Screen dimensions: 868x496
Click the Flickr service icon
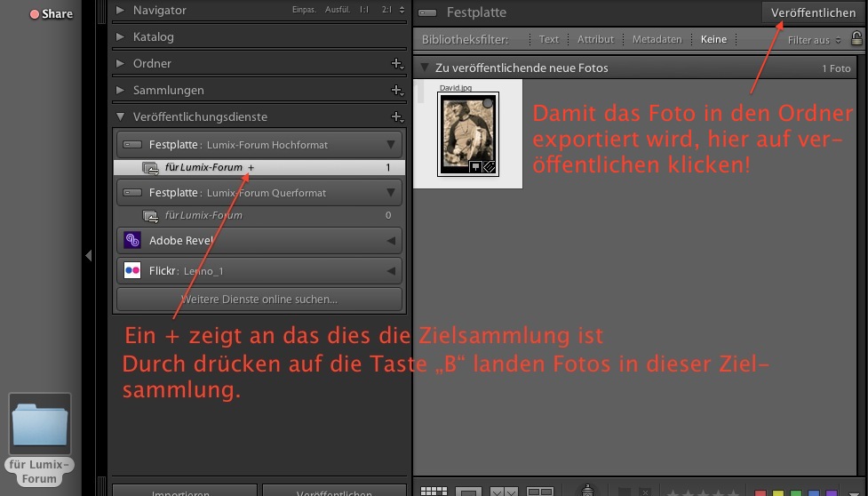coord(132,271)
